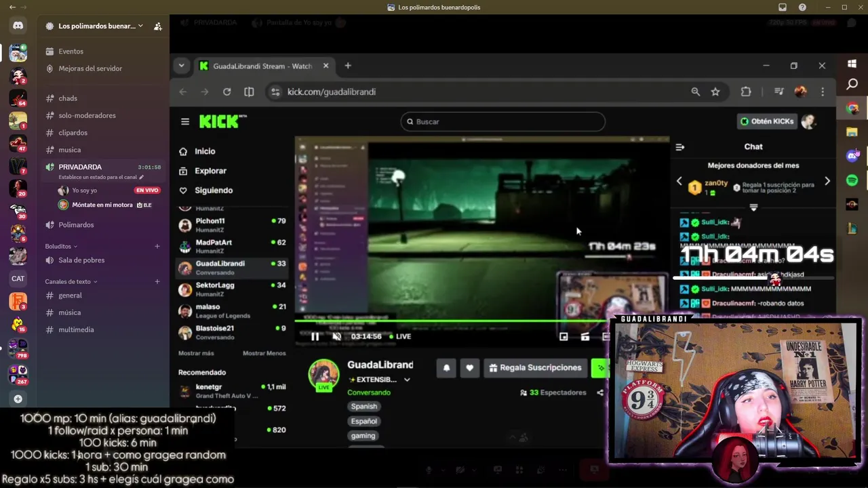The width and height of the screenshot is (868, 488).
Task: Close the GuadaLibrandi Stream tab
Action: pyautogui.click(x=325, y=66)
